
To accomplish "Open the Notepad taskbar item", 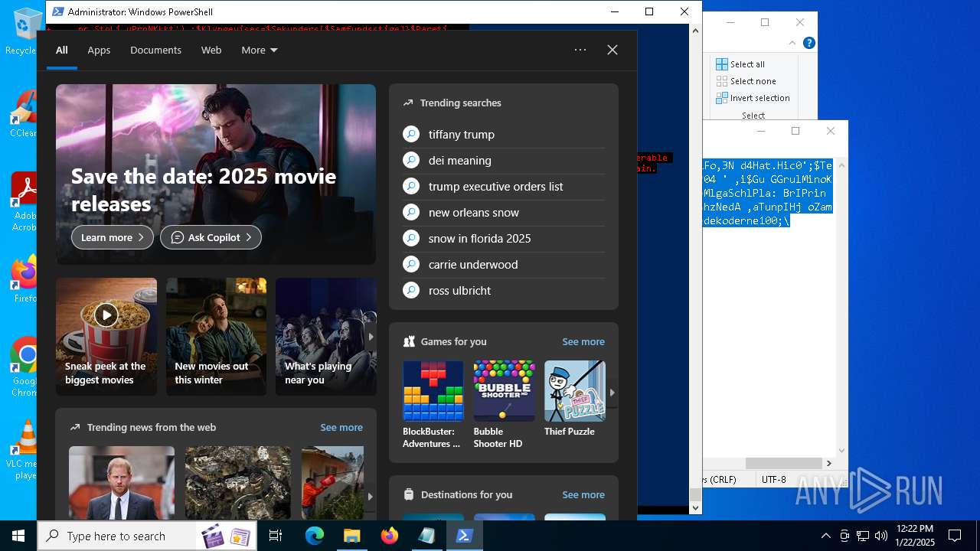I will point(427,536).
